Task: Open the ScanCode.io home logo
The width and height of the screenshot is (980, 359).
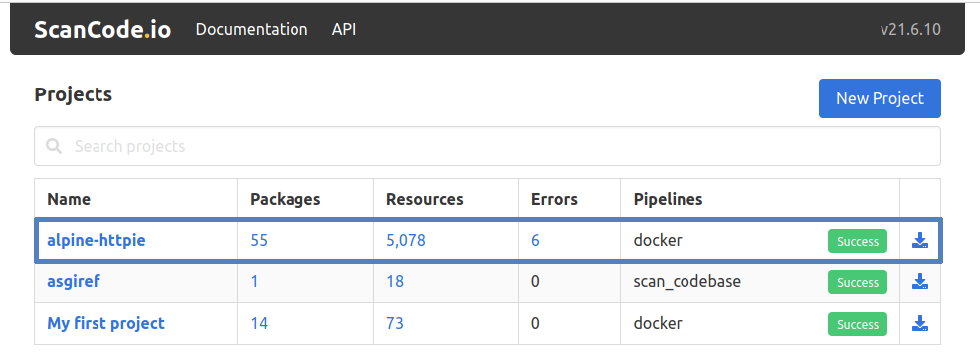Action: point(102,30)
